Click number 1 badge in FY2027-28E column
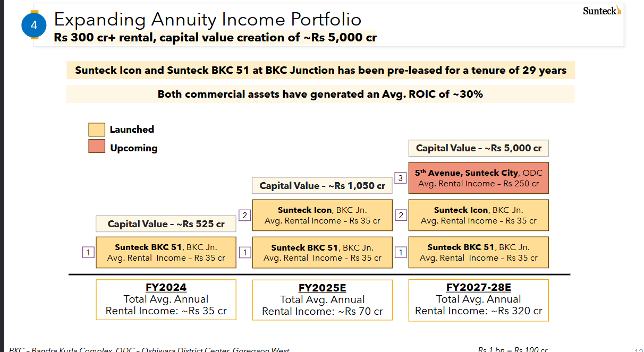This screenshot has width=644, height=352. pyautogui.click(x=401, y=253)
